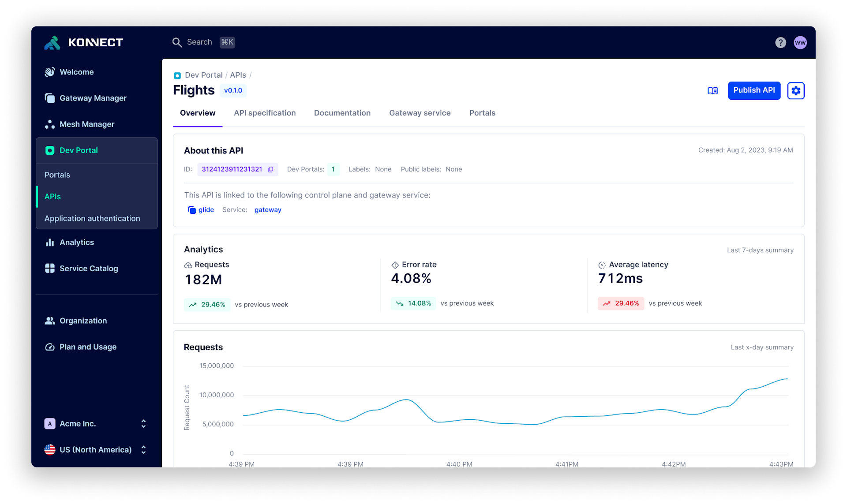
Task: Click the search input field
Action: point(199,42)
